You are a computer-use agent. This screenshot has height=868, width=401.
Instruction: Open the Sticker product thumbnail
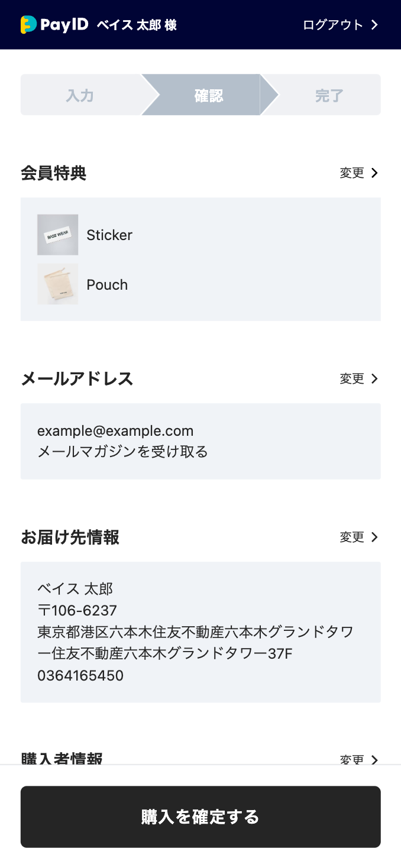(x=58, y=235)
